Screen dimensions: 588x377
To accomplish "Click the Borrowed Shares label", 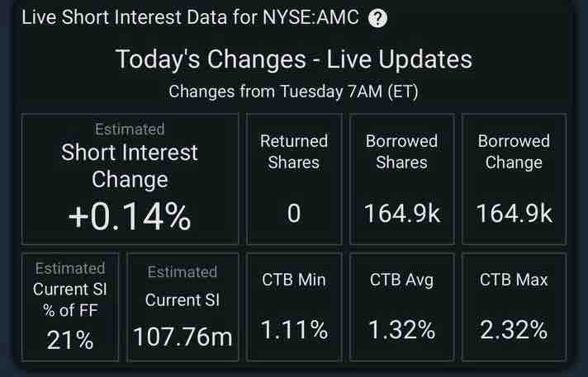I will (402, 152).
